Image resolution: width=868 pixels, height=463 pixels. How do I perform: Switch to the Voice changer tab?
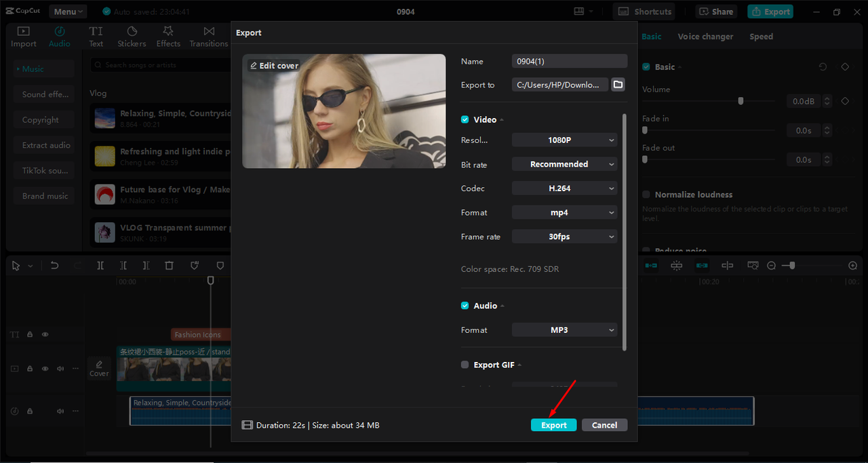tap(705, 37)
